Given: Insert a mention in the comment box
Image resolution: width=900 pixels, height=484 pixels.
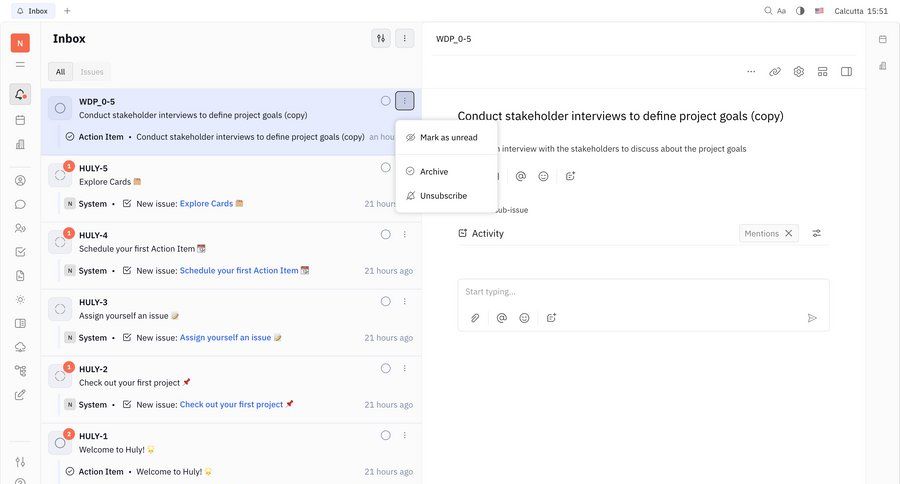Looking at the screenshot, I should click(502, 317).
